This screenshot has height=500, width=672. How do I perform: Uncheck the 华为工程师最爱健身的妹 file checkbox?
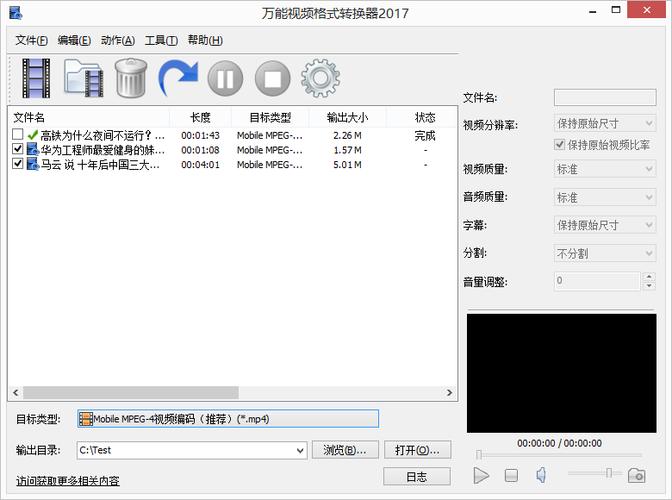tap(18, 150)
